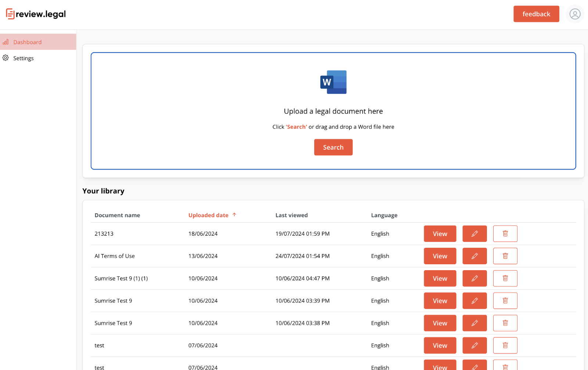This screenshot has height=370, width=588.
Task: Click 'Upload a legal document here' text
Action: pyautogui.click(x=333, y=111)
